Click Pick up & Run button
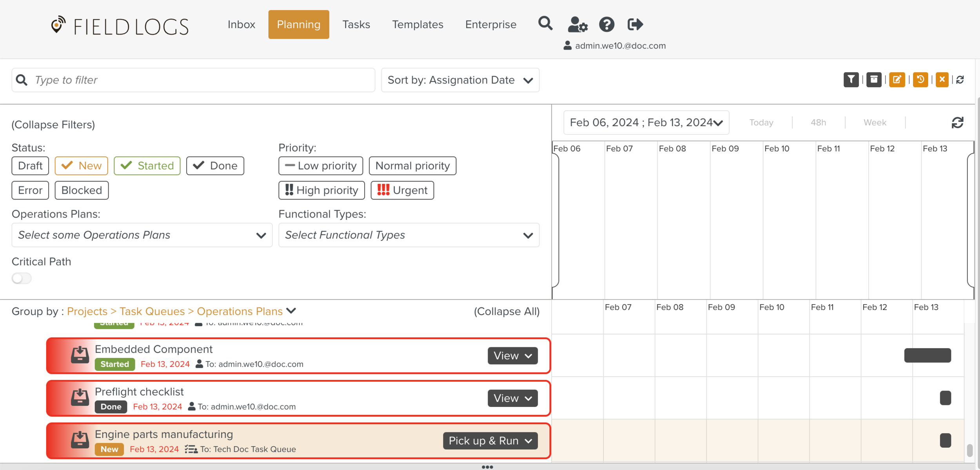This screenshot has height=470, width=980. (490, 441)
